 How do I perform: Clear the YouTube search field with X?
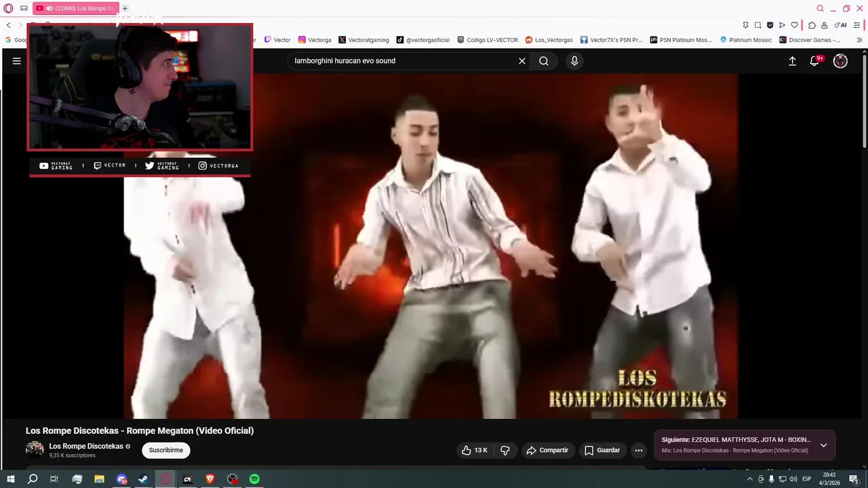(x=522, y=61)
